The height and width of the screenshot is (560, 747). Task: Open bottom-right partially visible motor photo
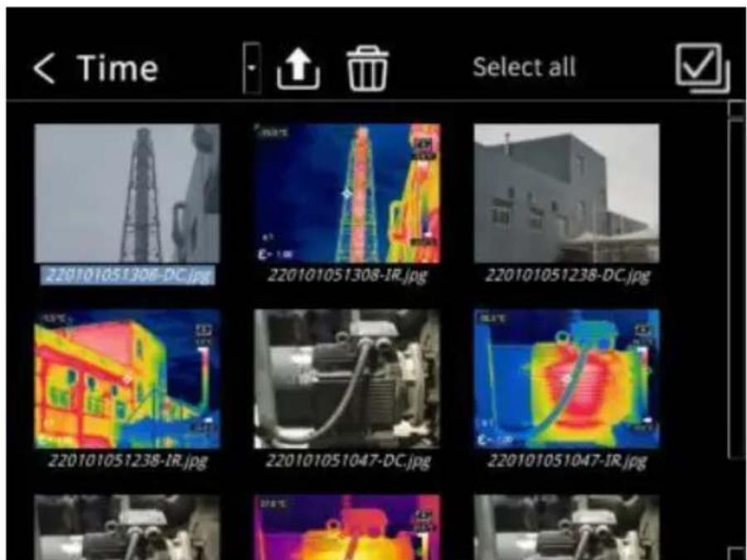coord(567,527)
